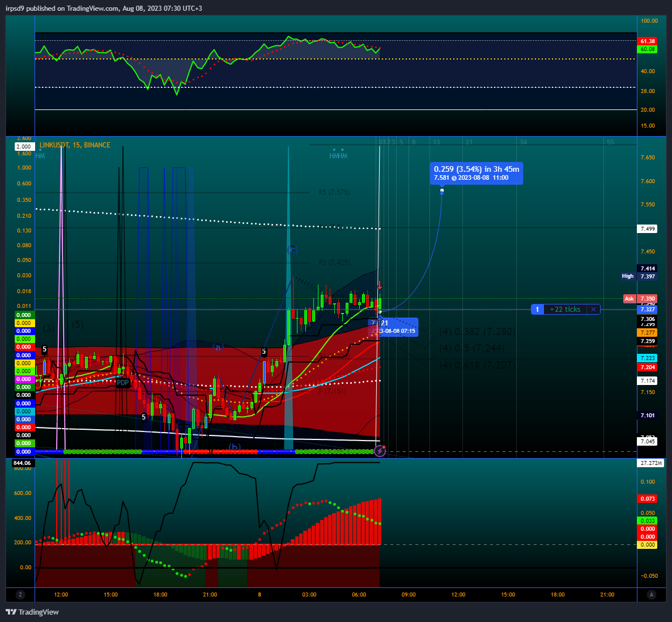Cancel the order with the X button

pyautogui.click(x=593, y=309)
